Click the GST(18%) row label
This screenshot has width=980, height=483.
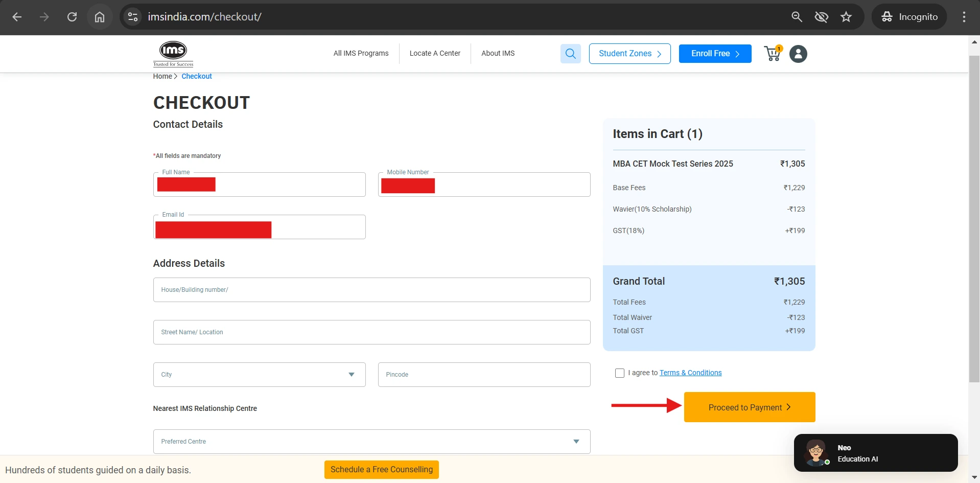point(628,231)
